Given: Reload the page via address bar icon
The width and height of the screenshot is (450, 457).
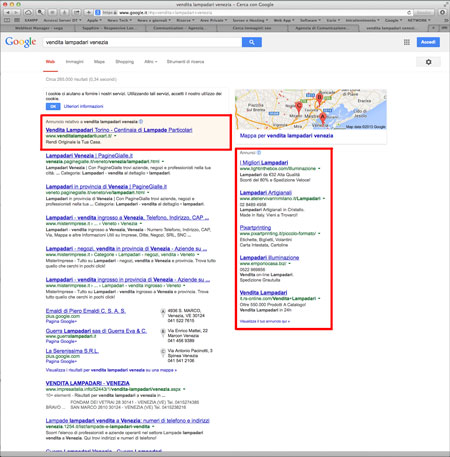Looking at the screenshot, I should coord(409,12).
